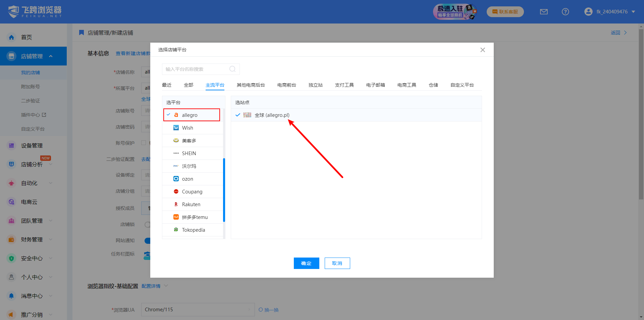This screenshot has height=320, width=644.
Task: Click the 浏览器UA Chrome/115 field
Action: pos(198,310)
